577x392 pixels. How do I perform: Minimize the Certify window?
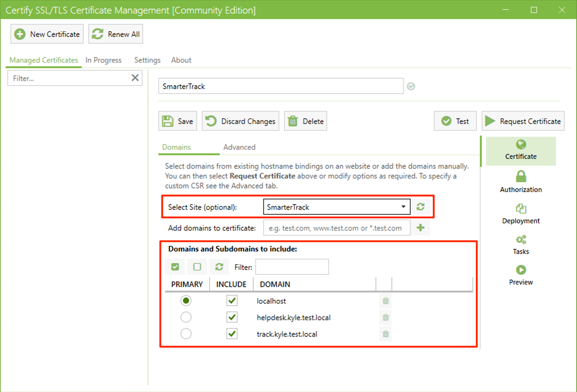(506, 10)
